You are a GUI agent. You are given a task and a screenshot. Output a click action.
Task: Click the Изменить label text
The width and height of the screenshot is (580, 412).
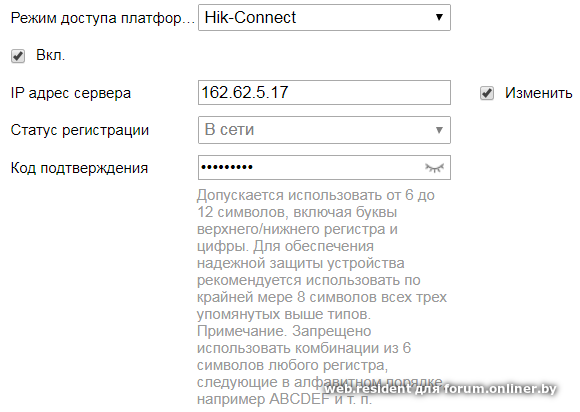click(539, 93)
